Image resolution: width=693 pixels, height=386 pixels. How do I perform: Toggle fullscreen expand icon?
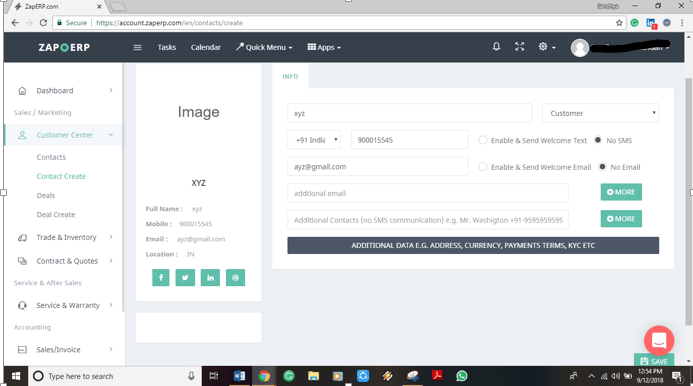coord(520,46)
